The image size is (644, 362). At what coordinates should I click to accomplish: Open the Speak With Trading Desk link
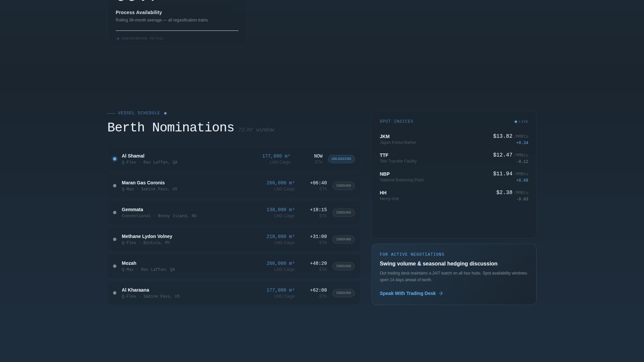(408, 293)
